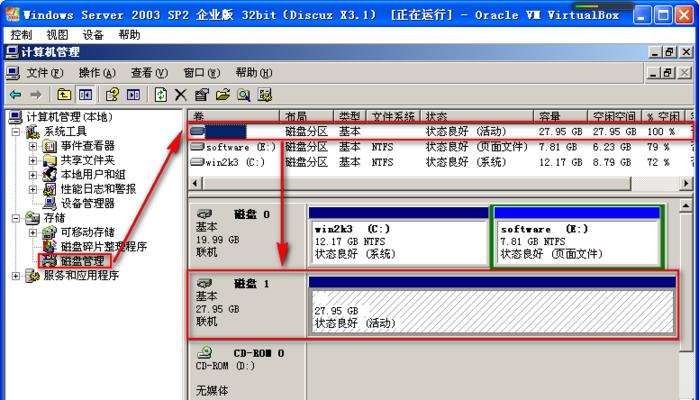Click the VirtualBox icon in the title bar
The image size is (699, 400).
tap(12, 14)
